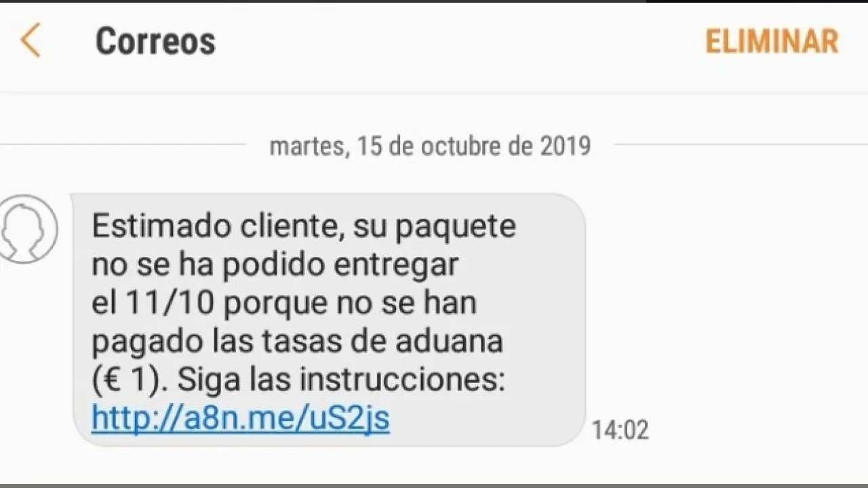Click empty header space between Correos and ELIMINAR
Screen dimensions: 868x488
pyautogui.click(x=460, y=41)
